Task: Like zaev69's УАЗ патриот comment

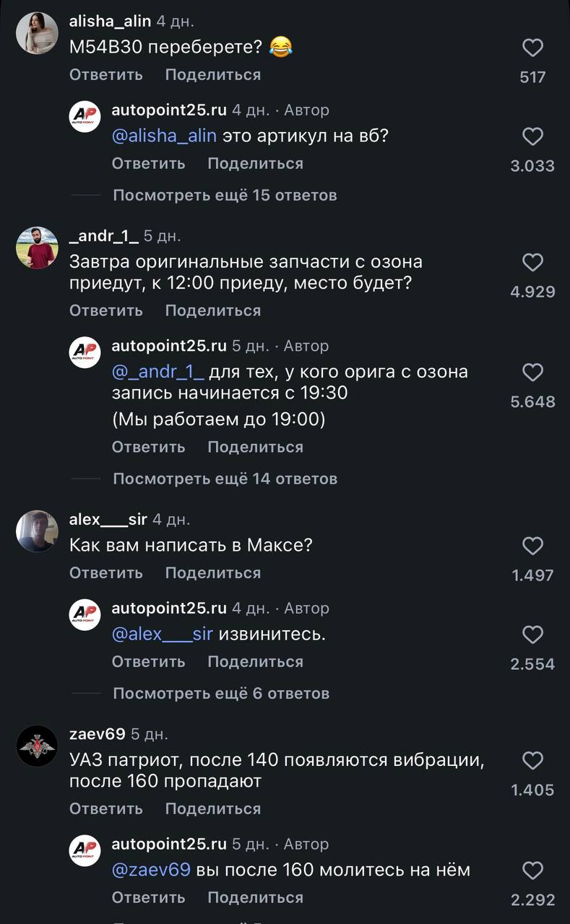Action: [532, 761]
